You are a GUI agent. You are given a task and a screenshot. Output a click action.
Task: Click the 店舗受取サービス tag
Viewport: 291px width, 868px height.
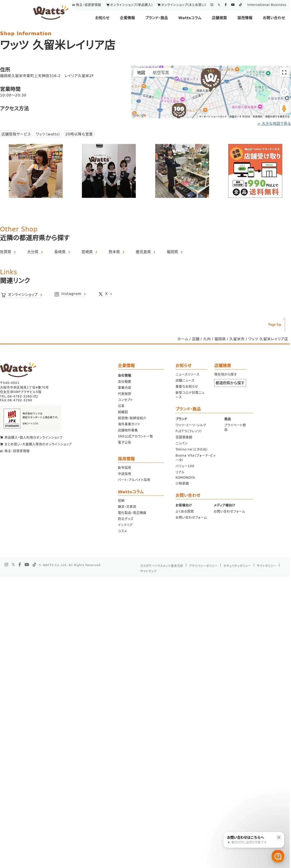click(x=16, y=134)
